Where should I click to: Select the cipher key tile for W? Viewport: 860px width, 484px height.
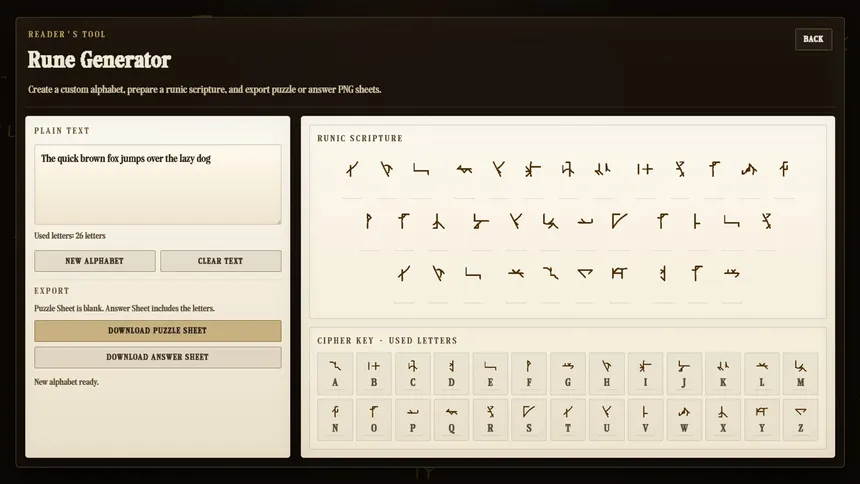684,420
